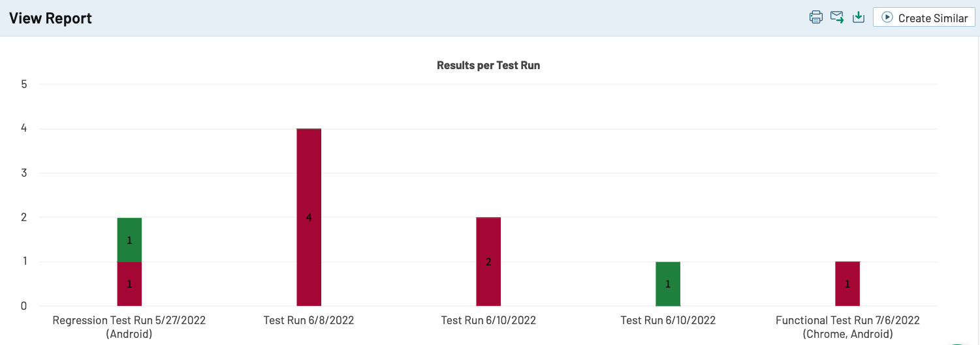
Task: Click the red Test Run 6/8/2022 bar
Action: coord(309,217)
